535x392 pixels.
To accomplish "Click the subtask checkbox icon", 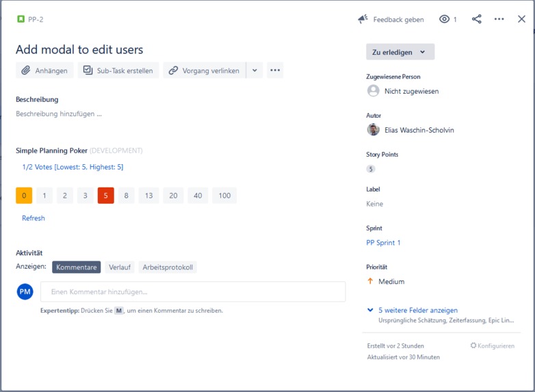I will pyautogui.click(x=88, y=70).
